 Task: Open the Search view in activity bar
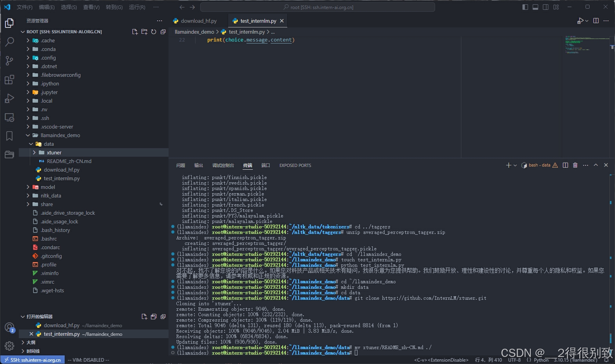point(9,42)
